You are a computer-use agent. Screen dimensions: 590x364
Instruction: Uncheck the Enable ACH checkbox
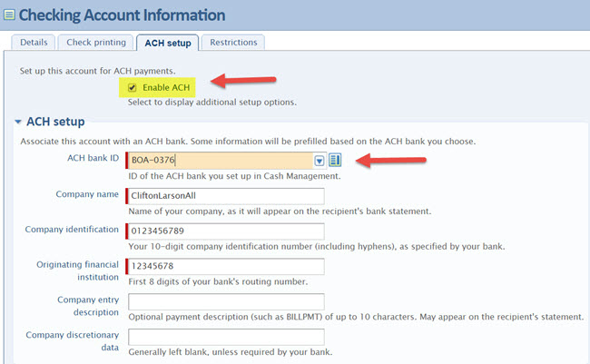coord(133,87)
